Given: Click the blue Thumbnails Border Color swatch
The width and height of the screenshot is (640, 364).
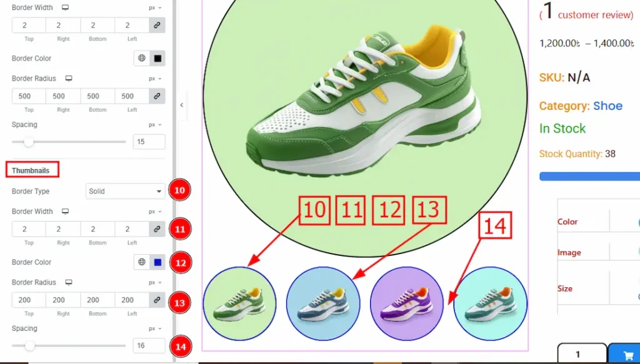Looking at the screenshot, I should pos(157,263).
